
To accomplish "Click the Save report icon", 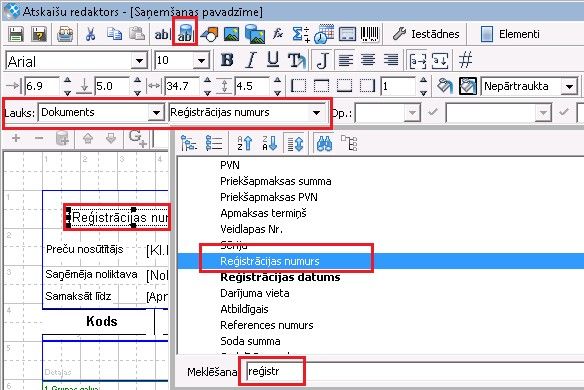I will 16,35.
